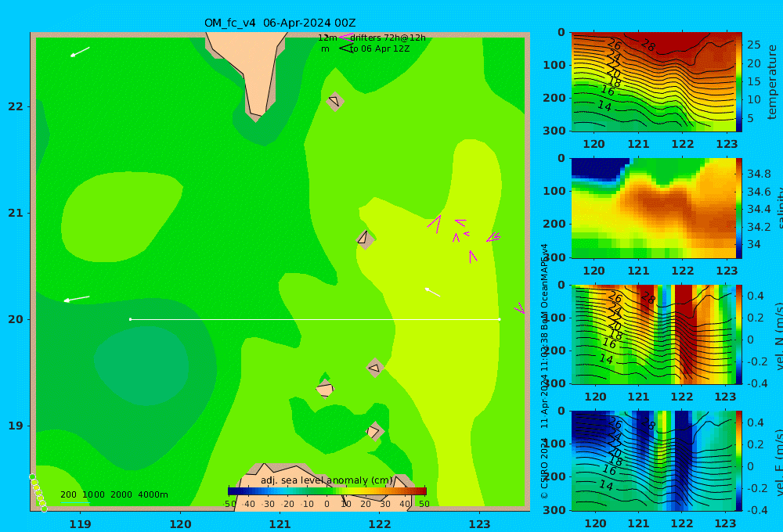Viewport: 783px width, 532px height.
Task: Click the green drifter circles at the bottom-left corner
Action: click(x=38, y=493)
